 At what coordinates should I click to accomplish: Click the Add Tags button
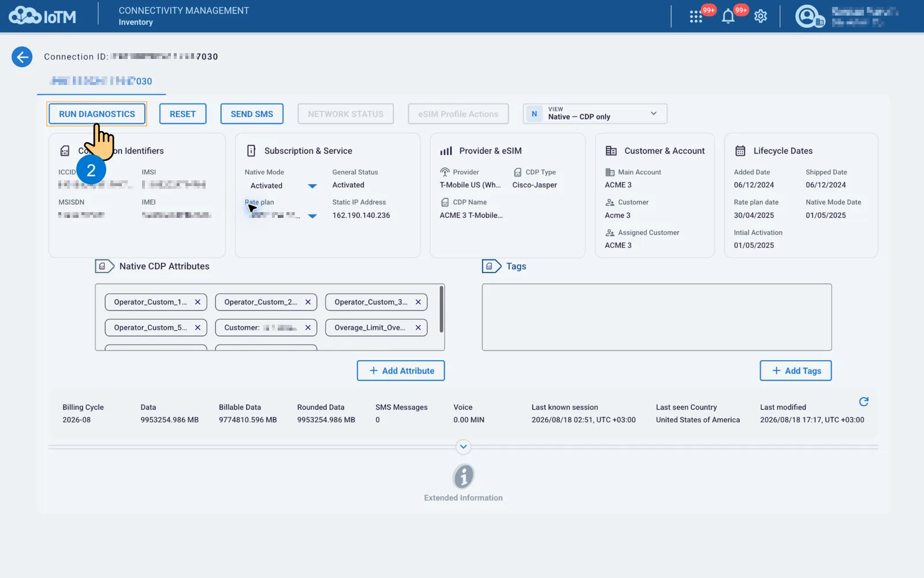coord(796,371)
